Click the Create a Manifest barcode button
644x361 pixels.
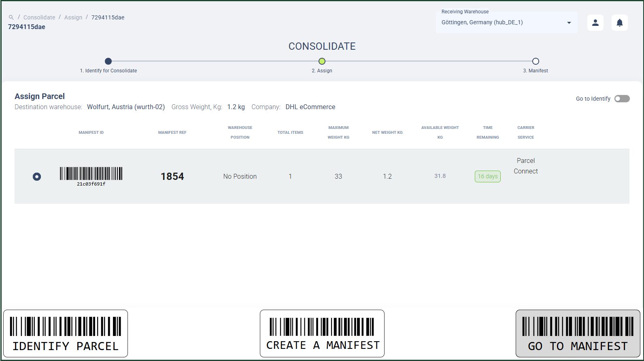pyautogui.click(x=322, y=334)
